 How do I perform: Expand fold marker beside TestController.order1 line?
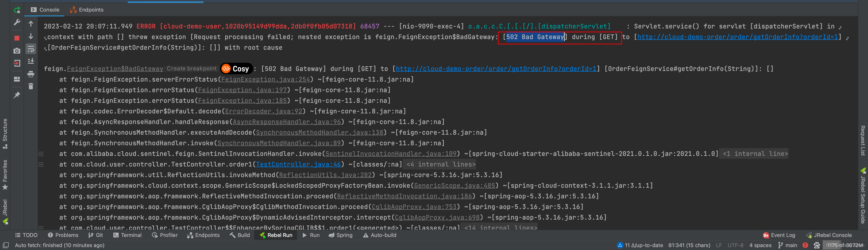click(41, 165)
